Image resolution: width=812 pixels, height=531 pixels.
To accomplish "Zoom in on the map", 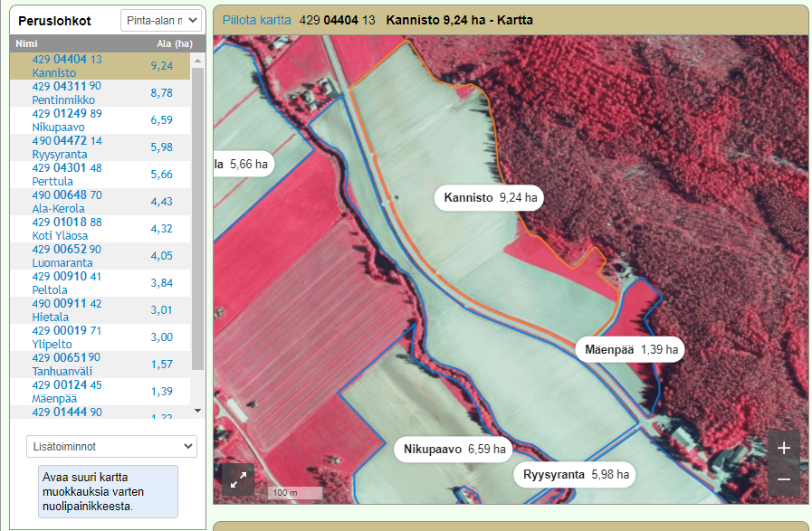I will [783, 448].
